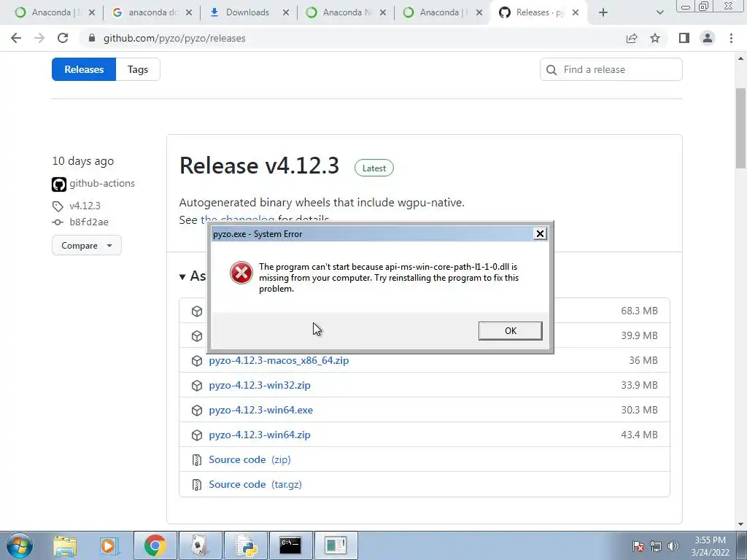Bookmark this page with the star
Viewport: 747px width, 560px height.
tap(655, 38)
